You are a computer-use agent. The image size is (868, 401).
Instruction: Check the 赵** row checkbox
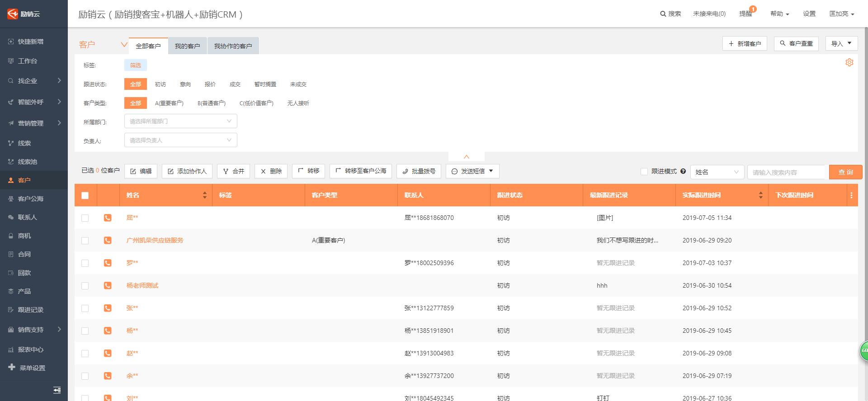(85, 354)
